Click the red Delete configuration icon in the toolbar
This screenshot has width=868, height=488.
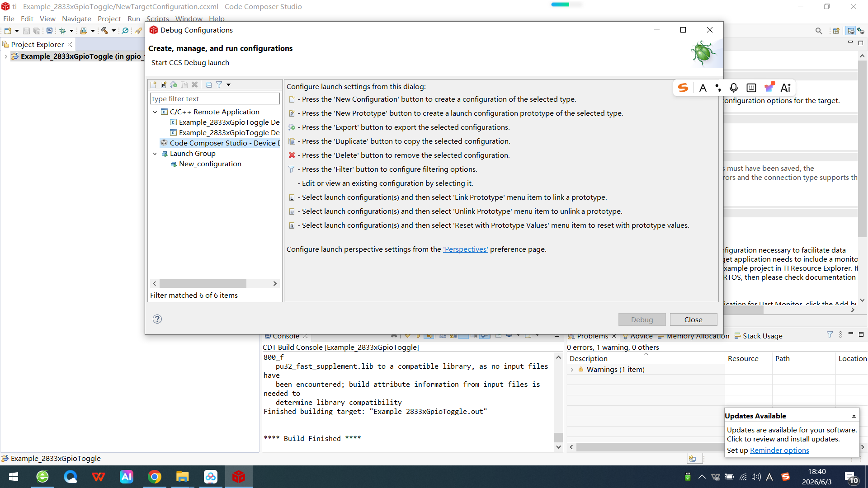click(195, 84)
